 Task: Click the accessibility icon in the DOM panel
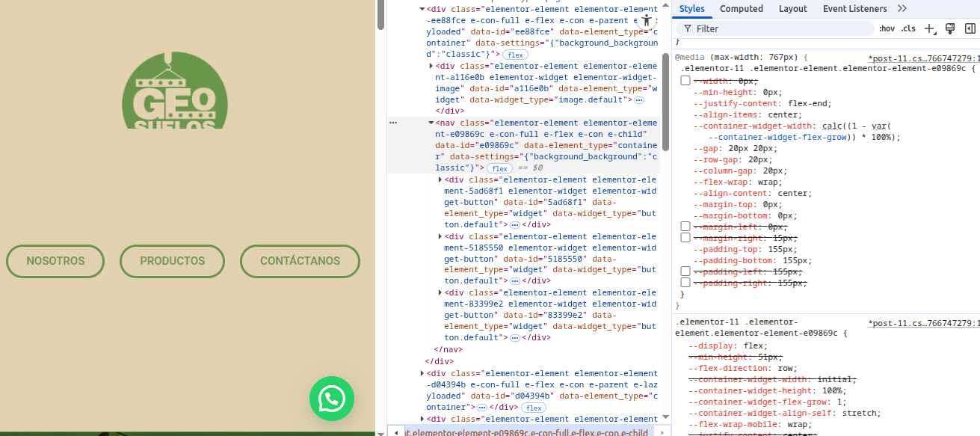tap(647, 21)
